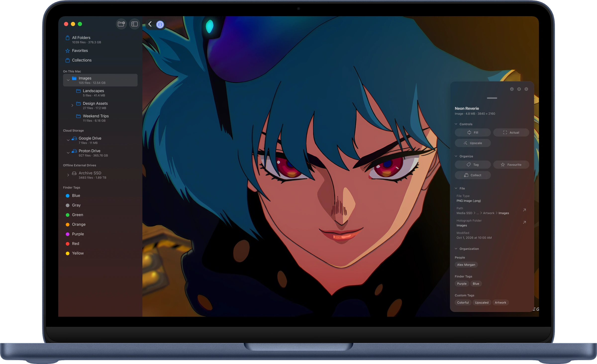Expand the Archive SSD chevron

[x=68, y=175]
